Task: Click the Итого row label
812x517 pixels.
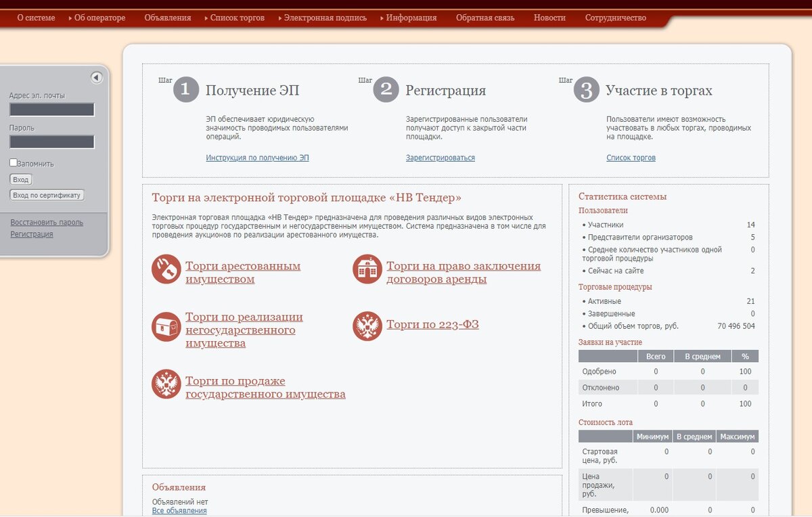Action: pyautogui.click(x=592, y=404)
